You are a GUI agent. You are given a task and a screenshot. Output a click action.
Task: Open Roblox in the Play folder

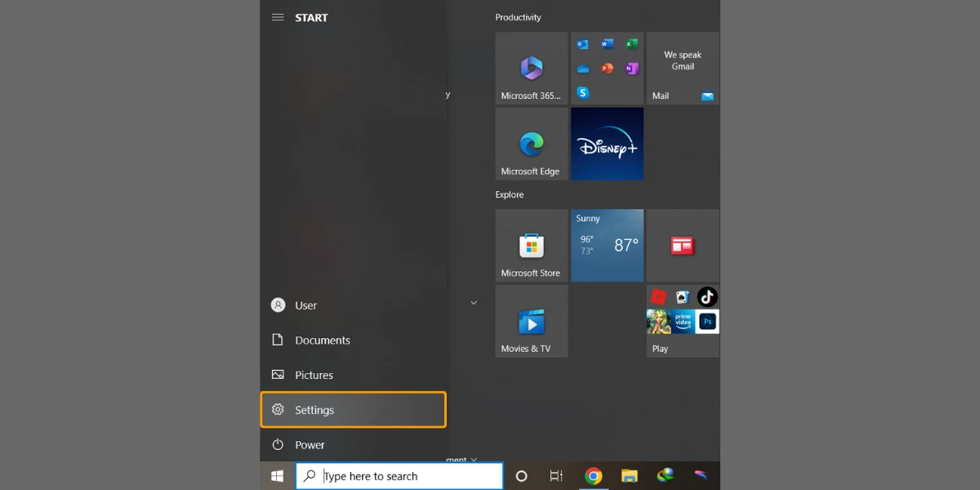(658, 297)
